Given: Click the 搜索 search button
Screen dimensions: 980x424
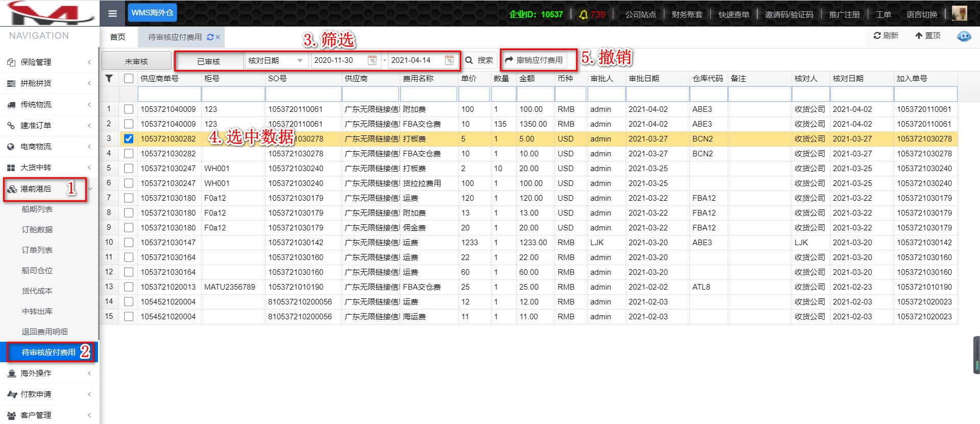Looking at the screenshot, I should [x=479, y=60].
